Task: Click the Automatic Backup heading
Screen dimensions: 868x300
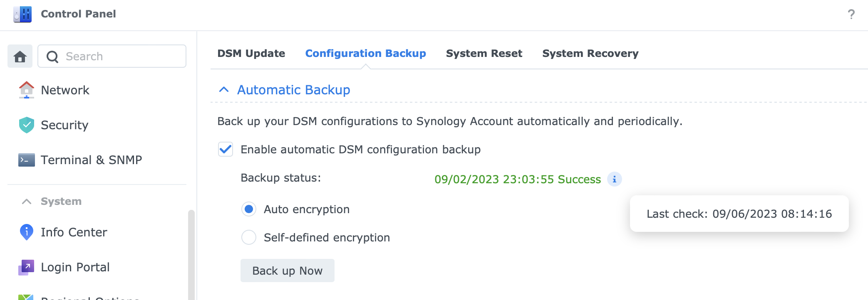Action: [x=294, y=90]
